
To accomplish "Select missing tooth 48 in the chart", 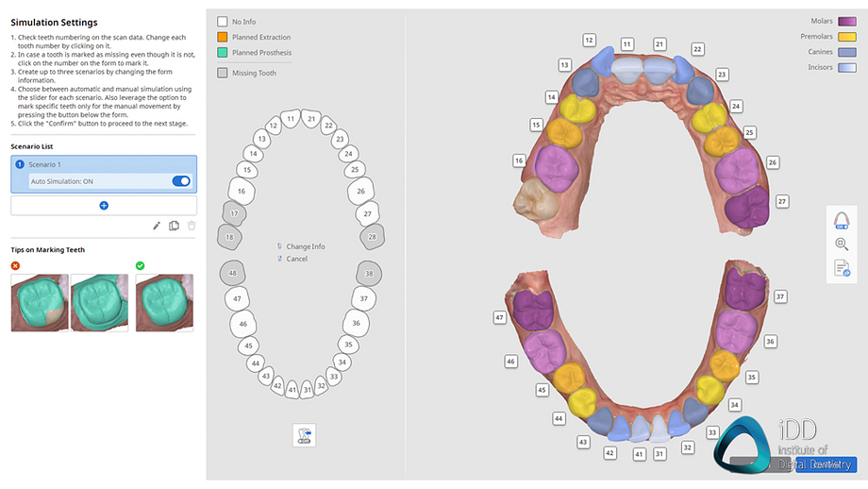I will click(x=232, y=274).
